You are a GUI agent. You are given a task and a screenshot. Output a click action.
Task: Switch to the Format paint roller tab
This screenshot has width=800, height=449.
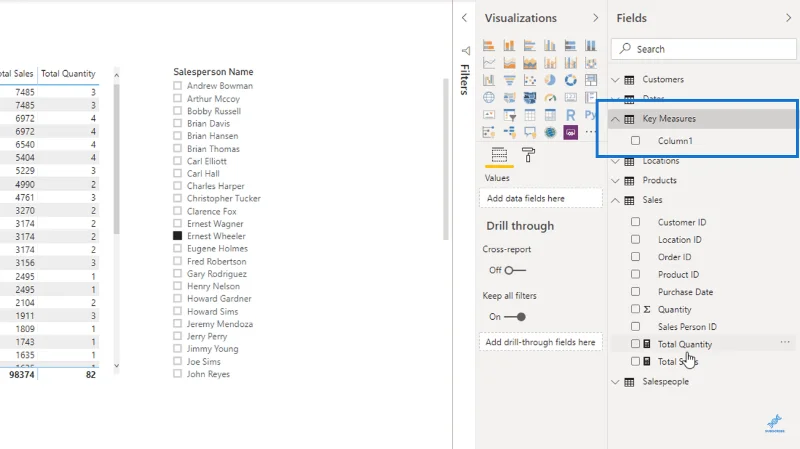click(529, 155)
